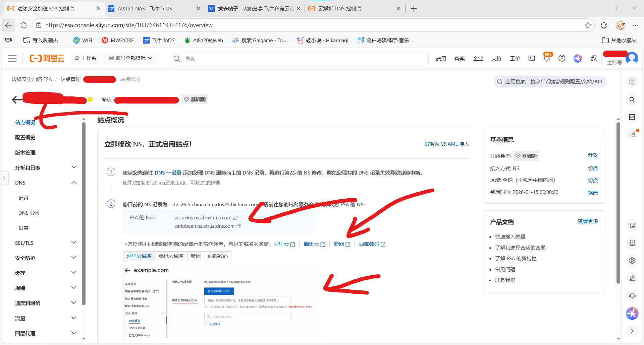This screenshot has width=644, height=345.
Task: Select the 西部数码 example tab
Action: 218,256
